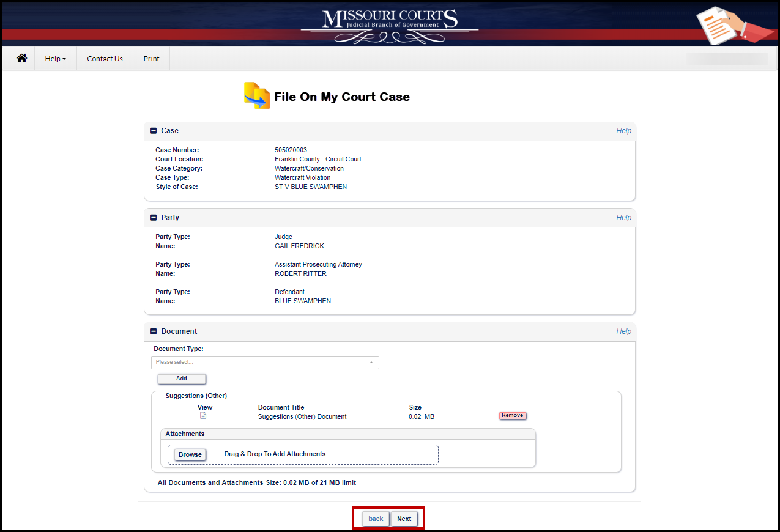Click the File On My Court Case heading

tap(342, 97)
